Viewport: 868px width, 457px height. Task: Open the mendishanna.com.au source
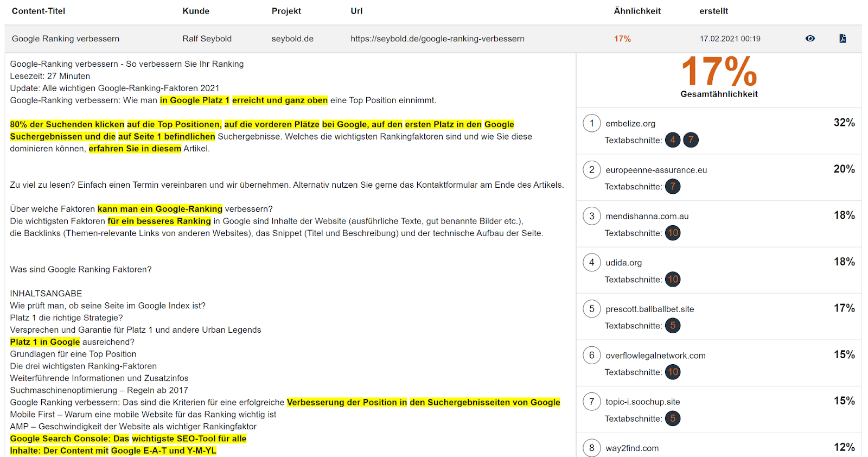coord(647,216)
